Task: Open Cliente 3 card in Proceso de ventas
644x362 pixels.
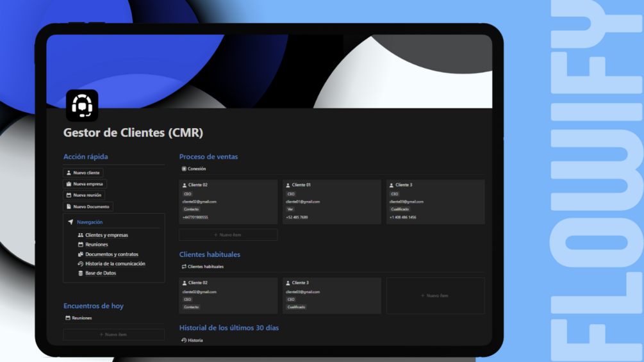Action: coord(435,202)
